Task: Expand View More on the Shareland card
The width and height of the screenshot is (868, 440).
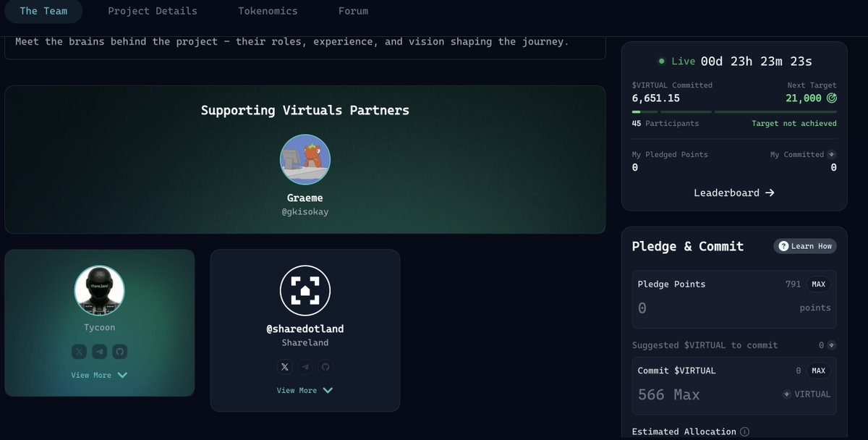Action: coord(305,390)
